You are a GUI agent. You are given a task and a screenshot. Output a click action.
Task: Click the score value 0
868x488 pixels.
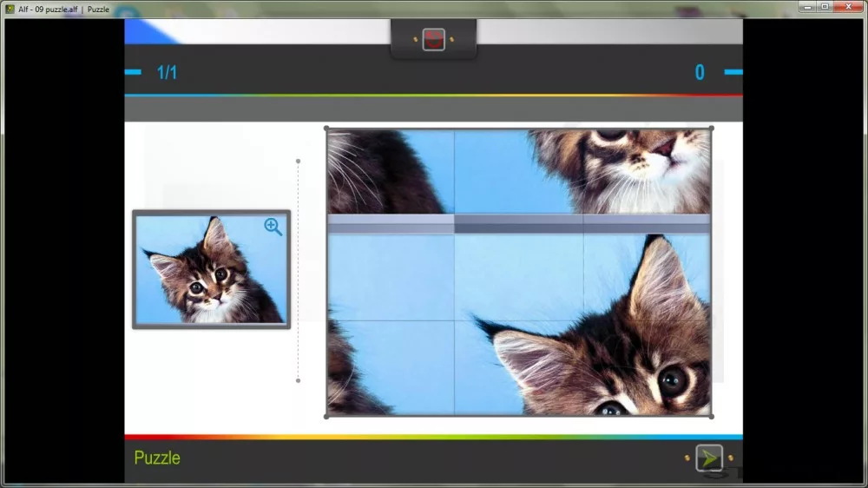coord(700,73)
